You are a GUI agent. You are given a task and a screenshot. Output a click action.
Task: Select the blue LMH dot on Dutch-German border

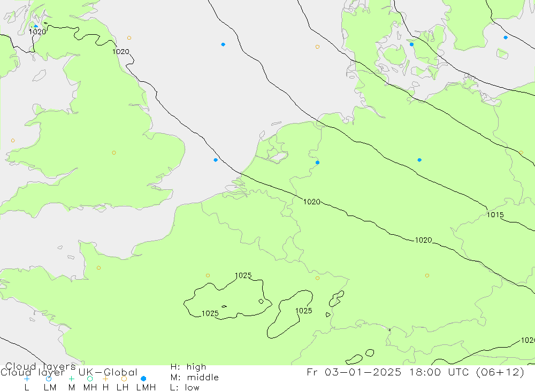coord(318,163)
